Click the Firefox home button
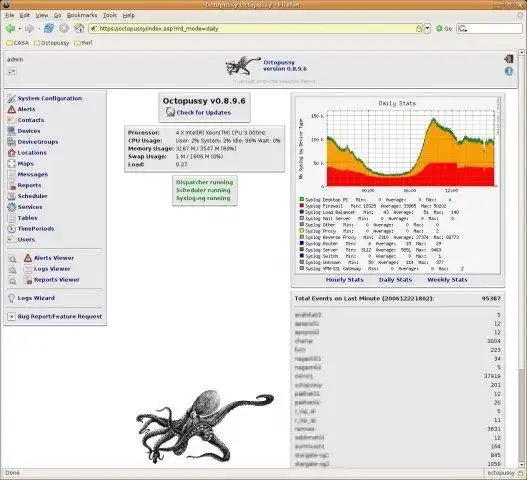 tap(79, 28)
